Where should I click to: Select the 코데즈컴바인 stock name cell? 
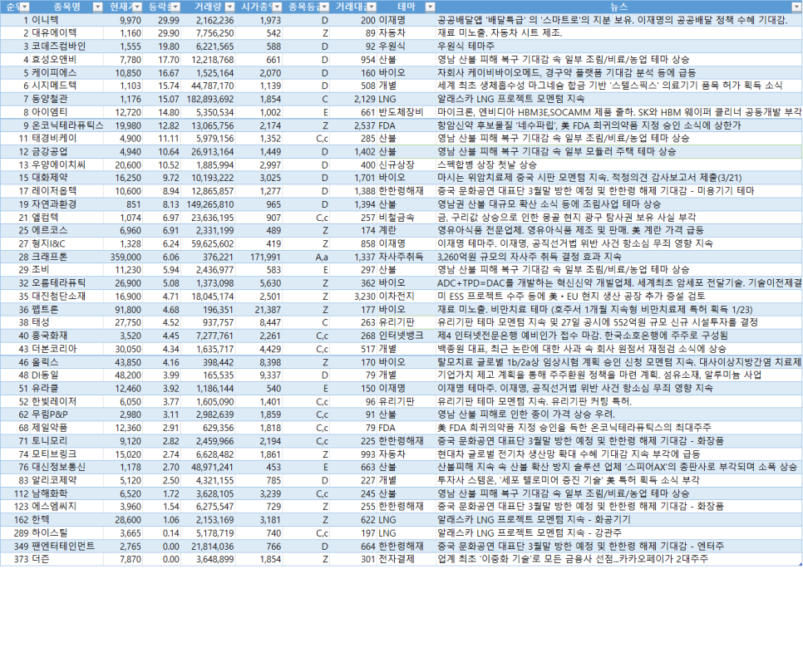67,46
